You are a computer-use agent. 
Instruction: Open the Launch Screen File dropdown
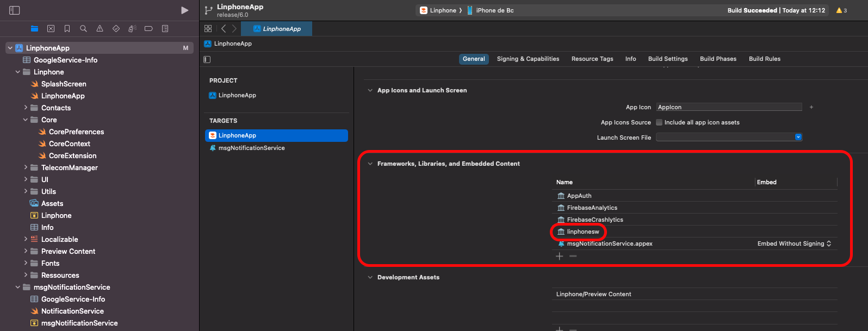pos(798,137)
